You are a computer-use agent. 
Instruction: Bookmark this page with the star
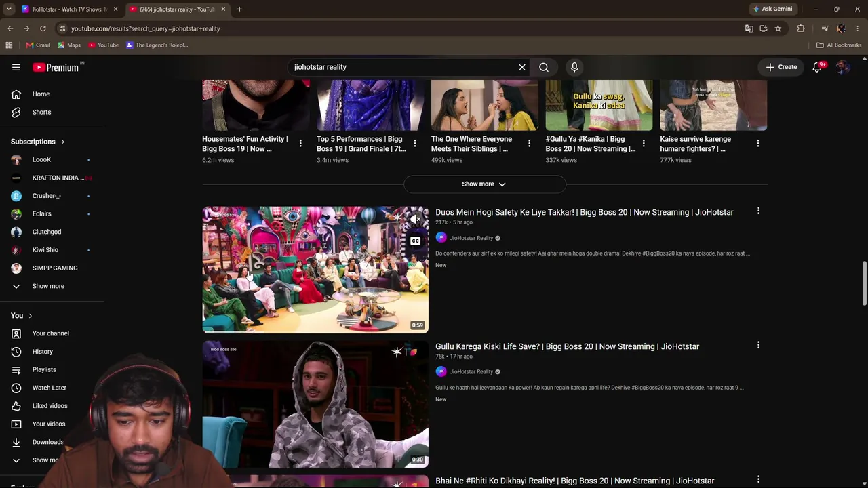[x=778, y=28]
